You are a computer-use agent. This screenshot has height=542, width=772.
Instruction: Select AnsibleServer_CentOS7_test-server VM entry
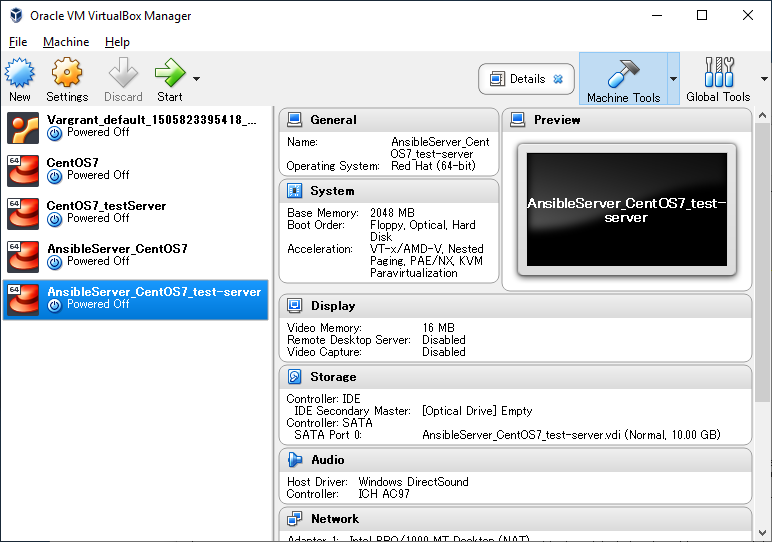135,300
